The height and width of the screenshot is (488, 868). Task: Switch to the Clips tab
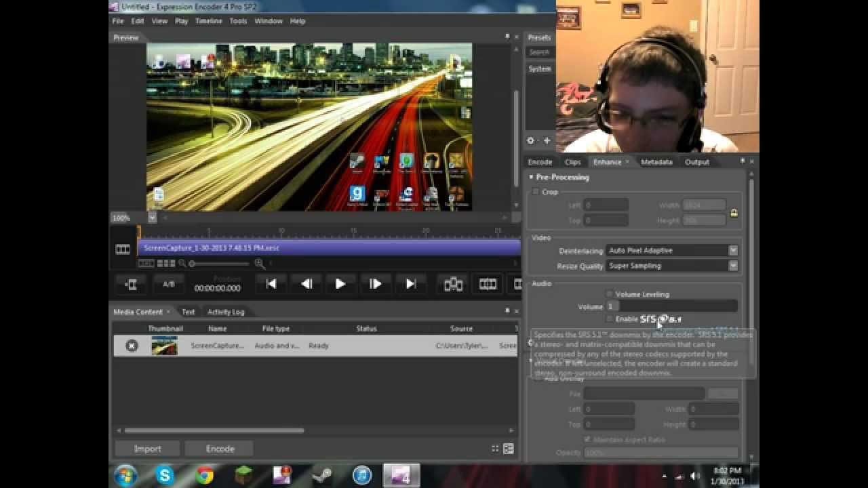point(573,162)
